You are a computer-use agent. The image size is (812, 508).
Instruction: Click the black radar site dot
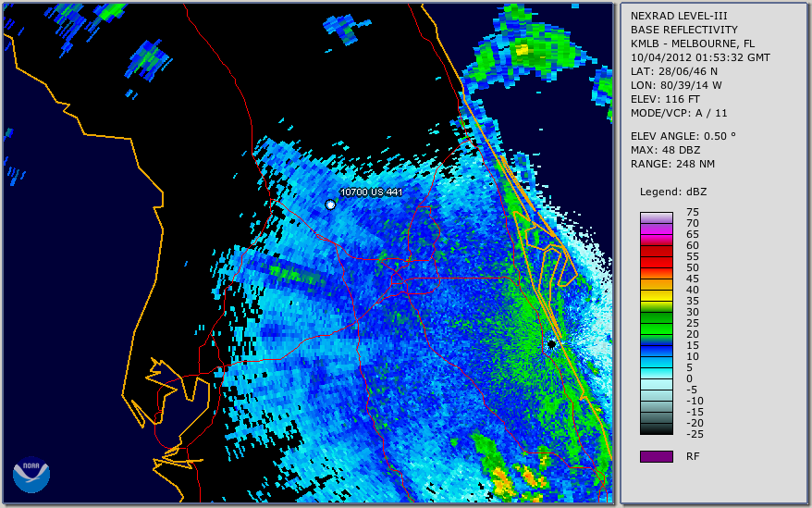551,343
